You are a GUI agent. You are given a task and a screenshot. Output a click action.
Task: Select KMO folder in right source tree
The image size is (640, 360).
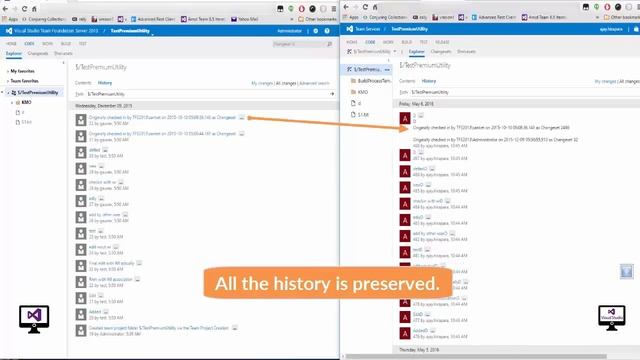pos(362,92)
